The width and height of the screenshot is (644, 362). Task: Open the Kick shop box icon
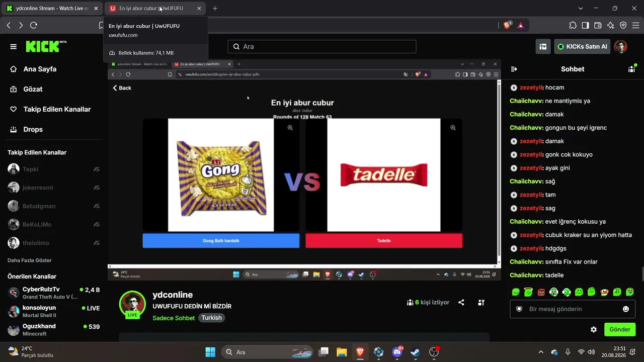[543, 47]
